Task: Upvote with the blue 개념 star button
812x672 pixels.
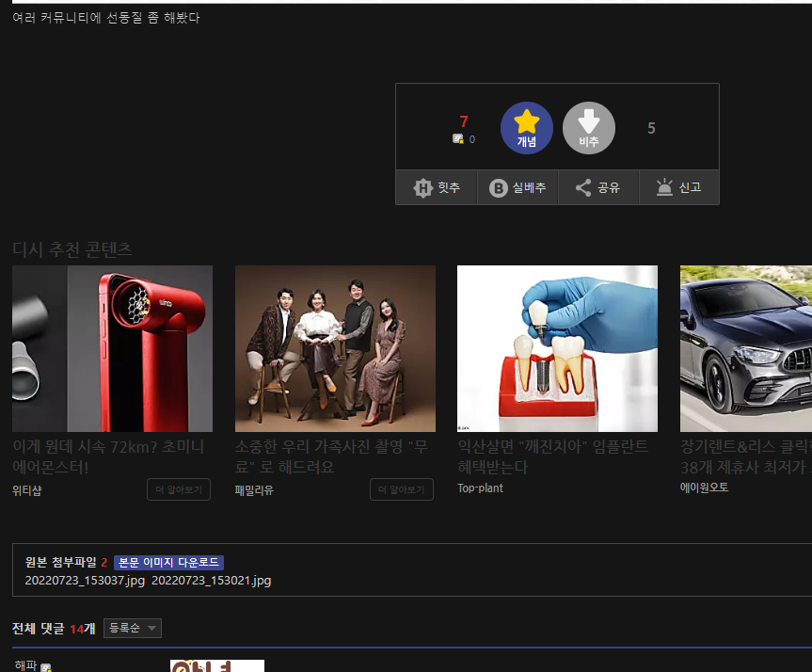Action: tap(526, 128)
